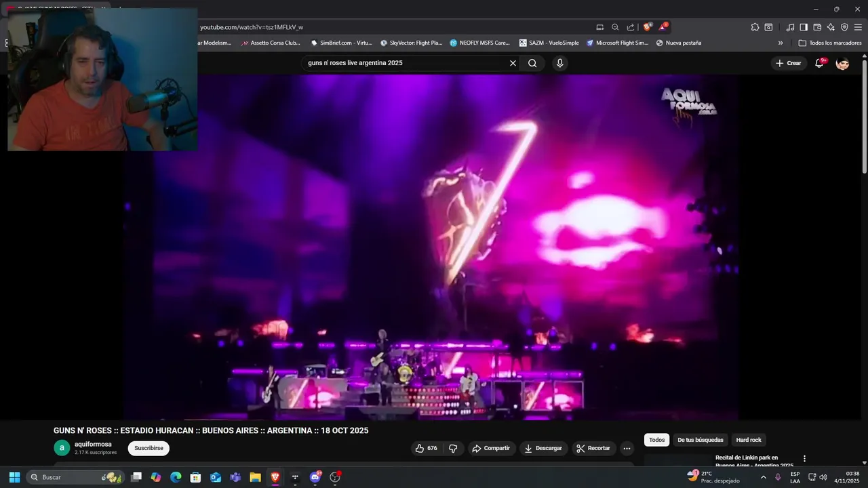Start voice search with microphone icon
The height and width of the screenshot is (488, 868).
tap(559, 63)
